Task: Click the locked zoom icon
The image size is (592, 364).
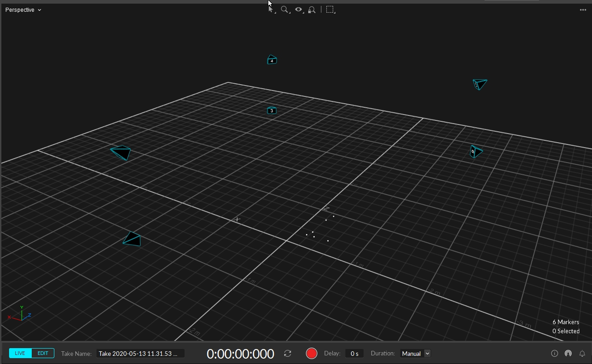Action: (x=312, y=10)
